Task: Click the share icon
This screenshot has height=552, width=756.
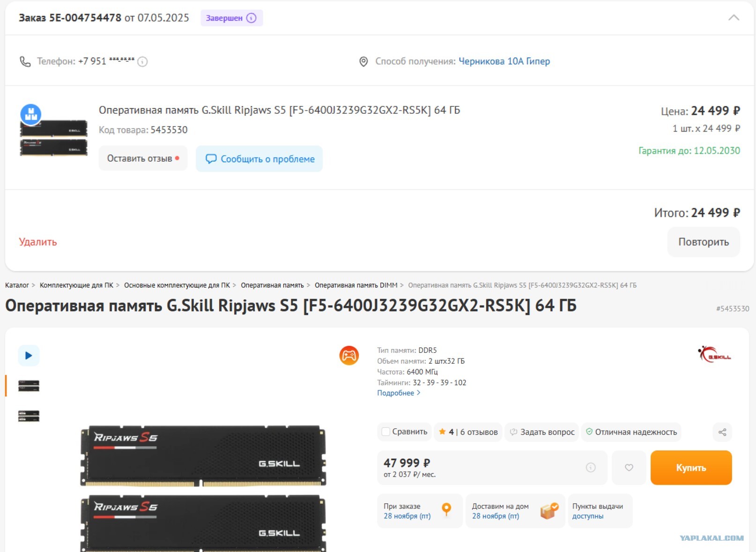Action: [722, 432]
